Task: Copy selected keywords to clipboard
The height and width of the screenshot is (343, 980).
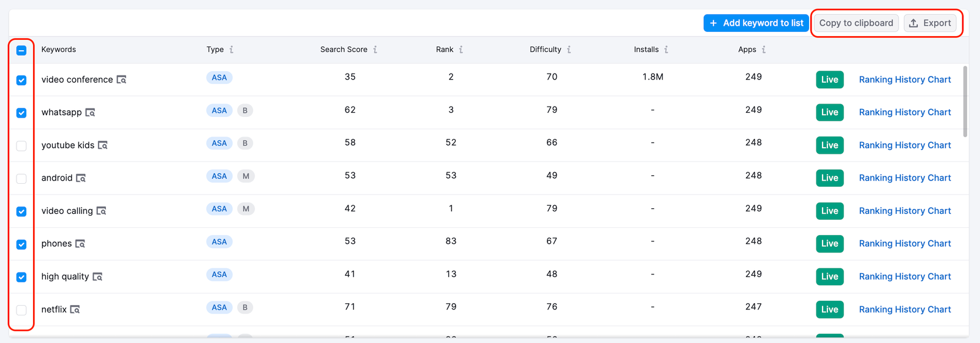Action: [856, 23]
